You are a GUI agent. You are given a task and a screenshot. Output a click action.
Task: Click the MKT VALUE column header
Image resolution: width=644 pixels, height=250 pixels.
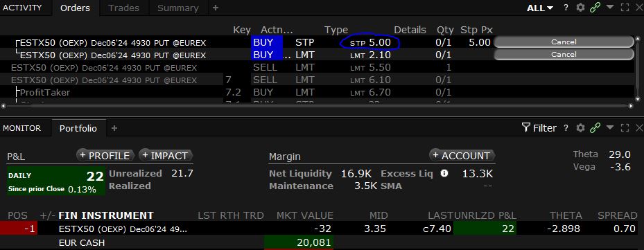305,215
